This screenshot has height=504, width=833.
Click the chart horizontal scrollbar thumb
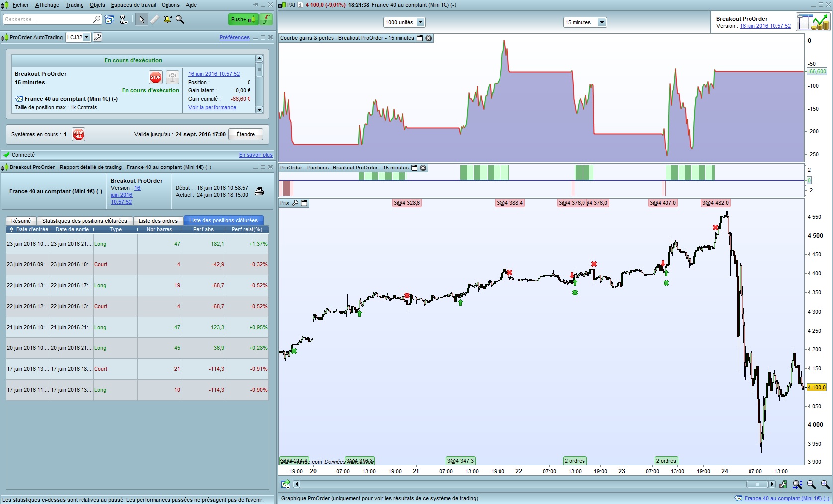pos(756,484)
